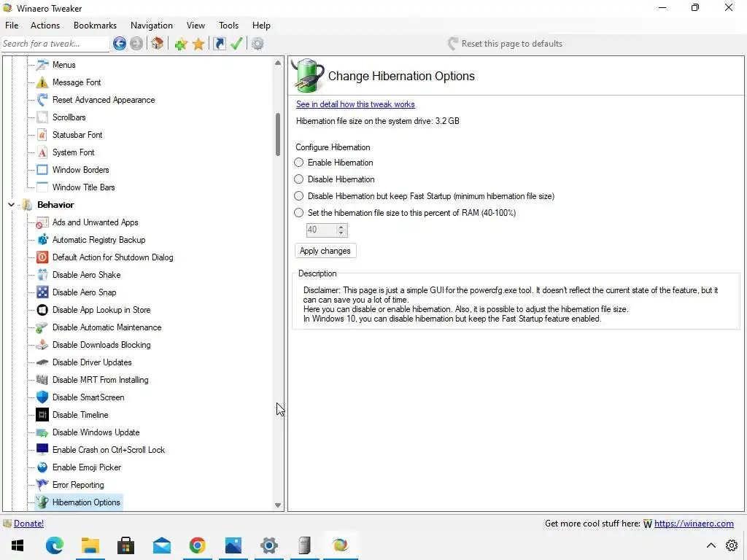Click the Forward navigation arrow icon
The height and width of the screenshot is (560, 747).
coord(136,44)
